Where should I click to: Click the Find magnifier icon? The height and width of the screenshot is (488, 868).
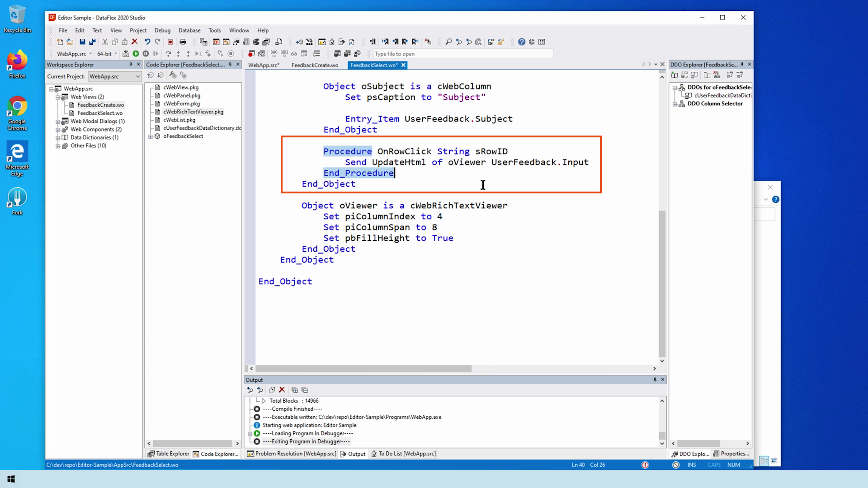448,42
